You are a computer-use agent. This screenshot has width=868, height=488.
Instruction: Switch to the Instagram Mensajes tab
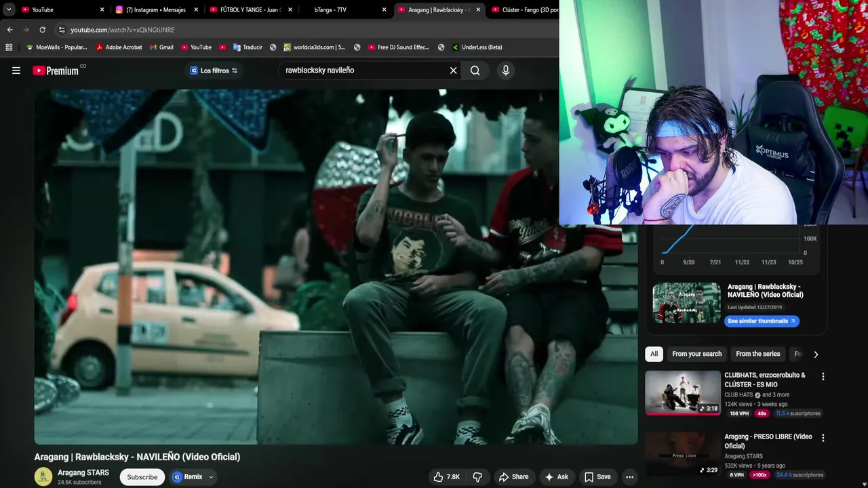click(x=157, y=9)
